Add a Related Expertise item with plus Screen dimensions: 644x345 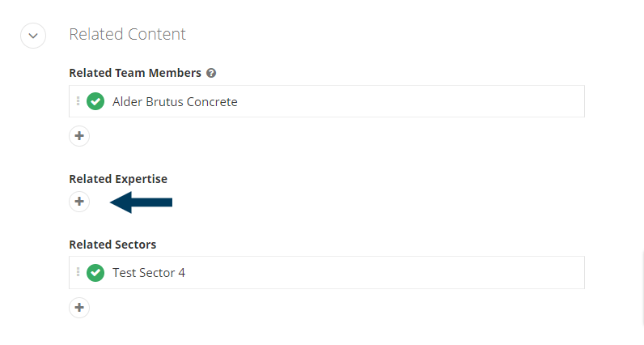pyautogui.click(x=79, y=202)
